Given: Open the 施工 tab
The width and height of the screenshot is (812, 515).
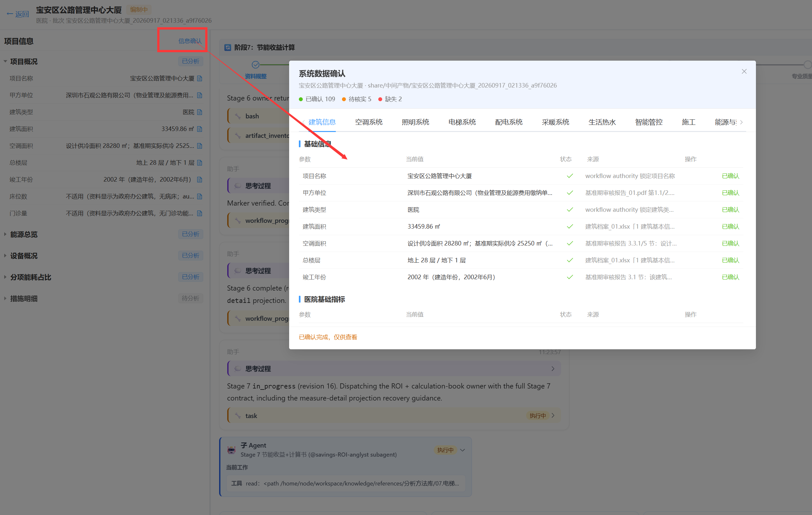Looking at the screenshot, I should [x=688, y=122].
